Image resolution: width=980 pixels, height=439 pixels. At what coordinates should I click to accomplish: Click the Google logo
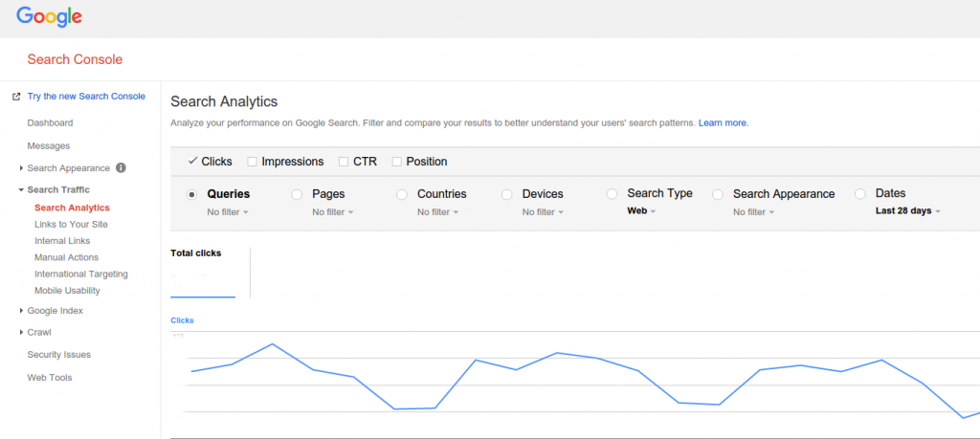(x=50, y=16)
